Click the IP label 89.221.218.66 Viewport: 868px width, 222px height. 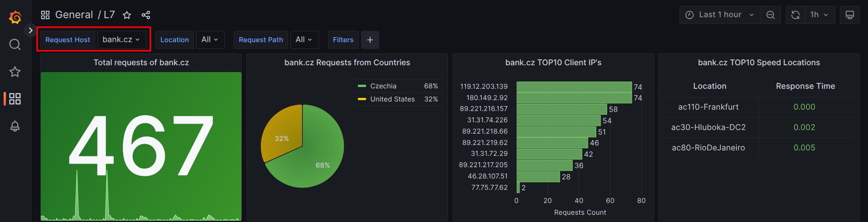tap(485, 131)
